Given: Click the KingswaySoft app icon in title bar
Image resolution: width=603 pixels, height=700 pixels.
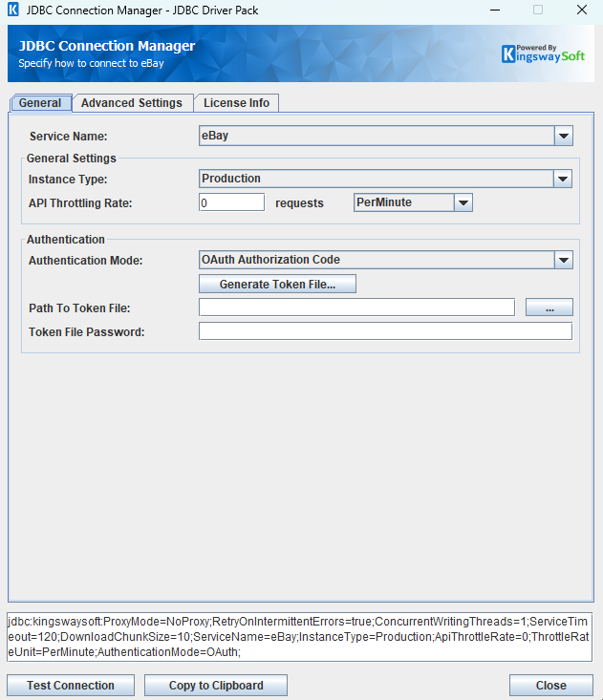Looking at the screenshot, I should click(x=13, y=10).
